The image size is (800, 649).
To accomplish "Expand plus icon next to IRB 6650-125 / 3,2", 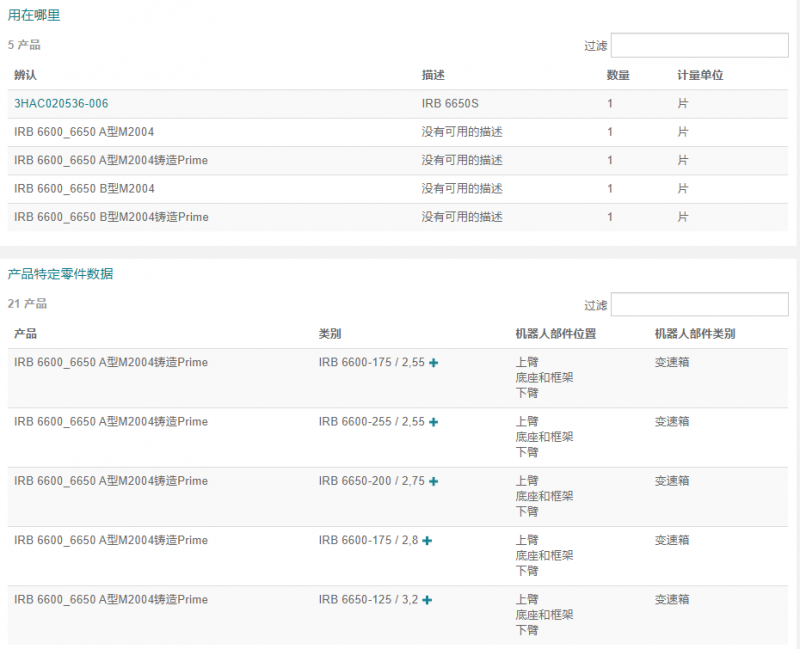I will coord(428,600).
